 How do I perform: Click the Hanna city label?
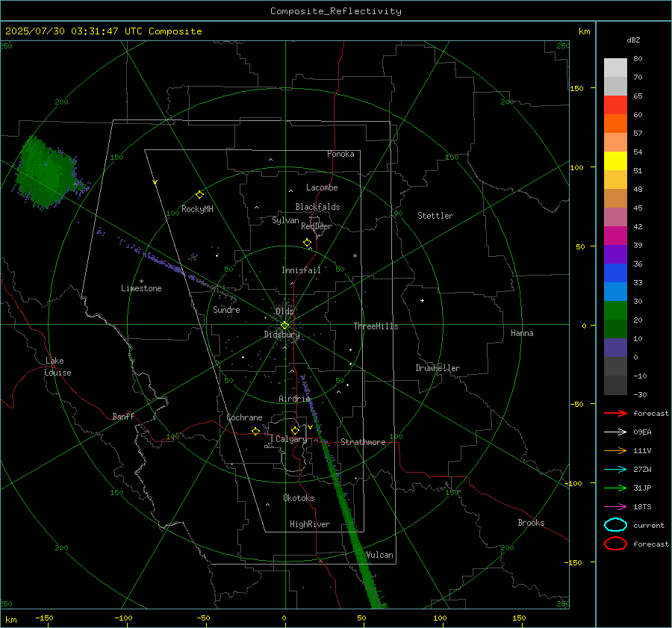click(522, 333)
